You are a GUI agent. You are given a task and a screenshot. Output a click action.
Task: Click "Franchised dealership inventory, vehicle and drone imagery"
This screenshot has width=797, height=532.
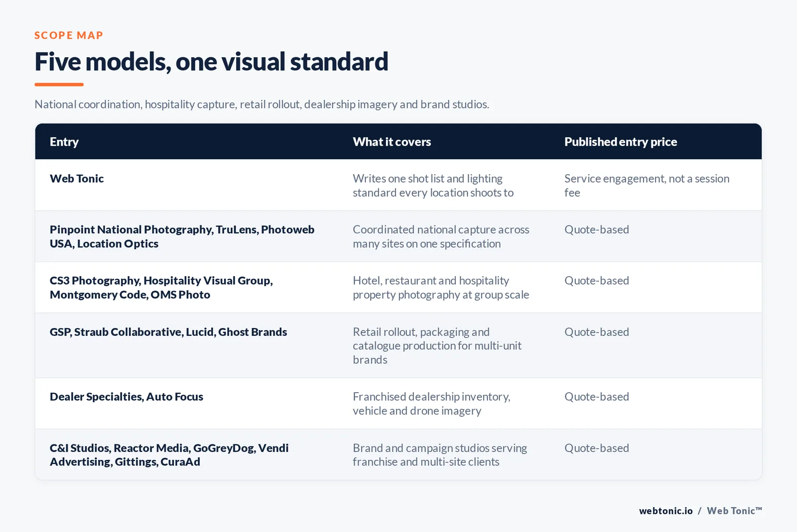click(x=431, y=404)
